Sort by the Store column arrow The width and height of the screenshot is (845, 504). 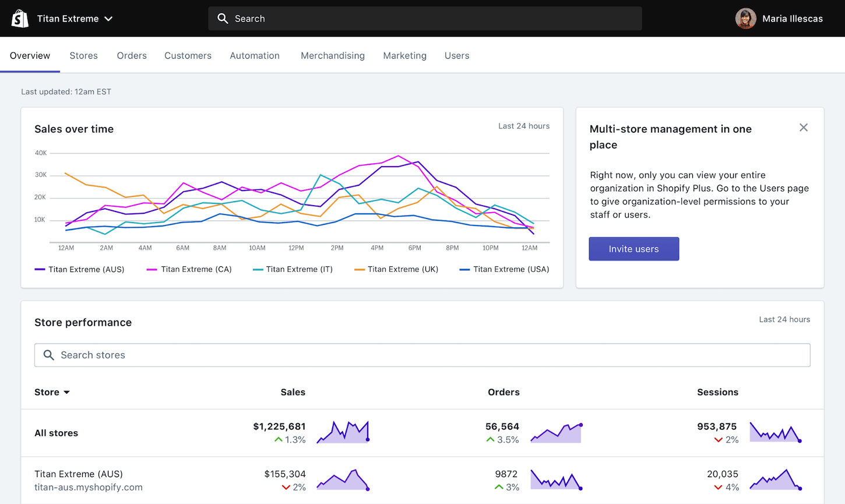(x=66, y=393)
